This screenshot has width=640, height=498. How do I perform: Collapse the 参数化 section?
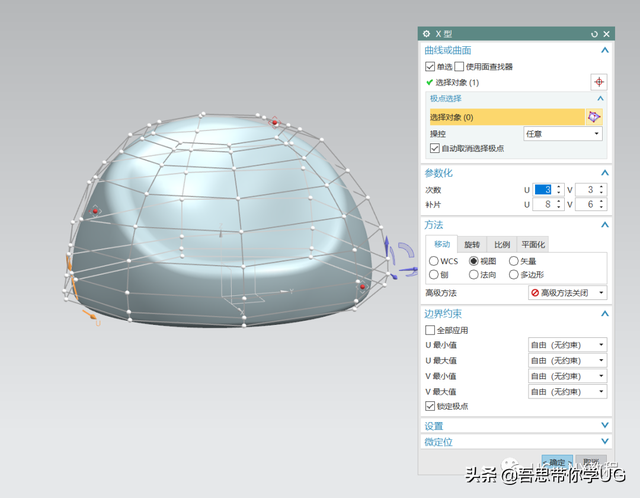604,173
